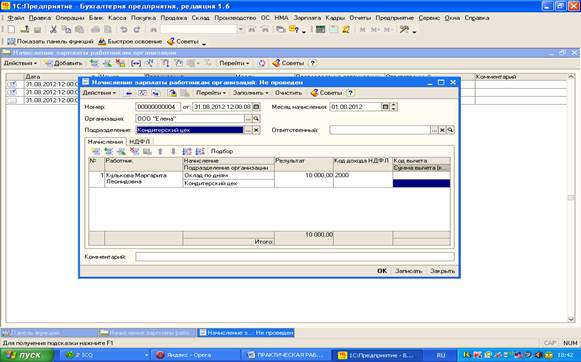The height and width of the screenshot is (362, 581).
Task: Click the tools hammer icon in main toolbar
Action: point(404,30)
